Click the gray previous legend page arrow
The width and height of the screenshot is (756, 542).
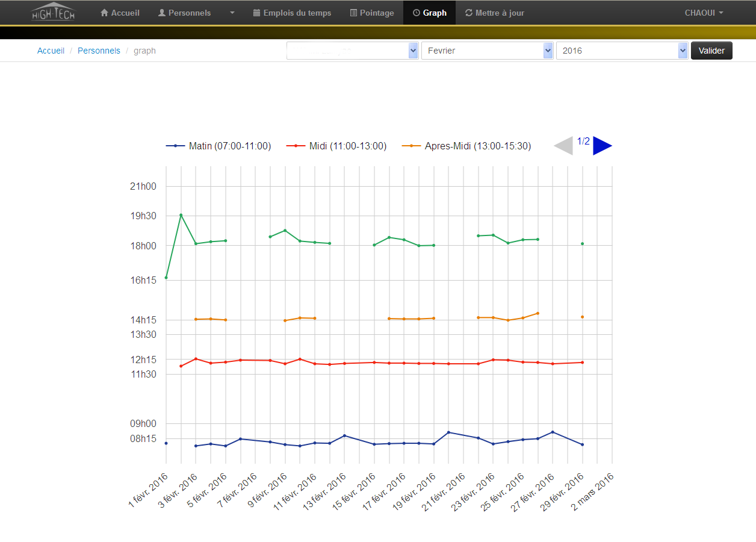[x=563, y=146]
